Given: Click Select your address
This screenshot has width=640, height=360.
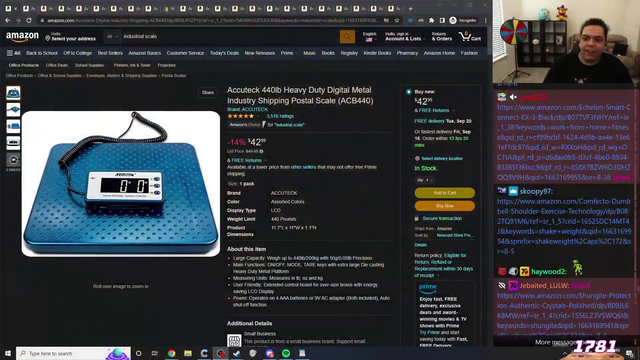Looking at the screenshot, I should 71,37.
